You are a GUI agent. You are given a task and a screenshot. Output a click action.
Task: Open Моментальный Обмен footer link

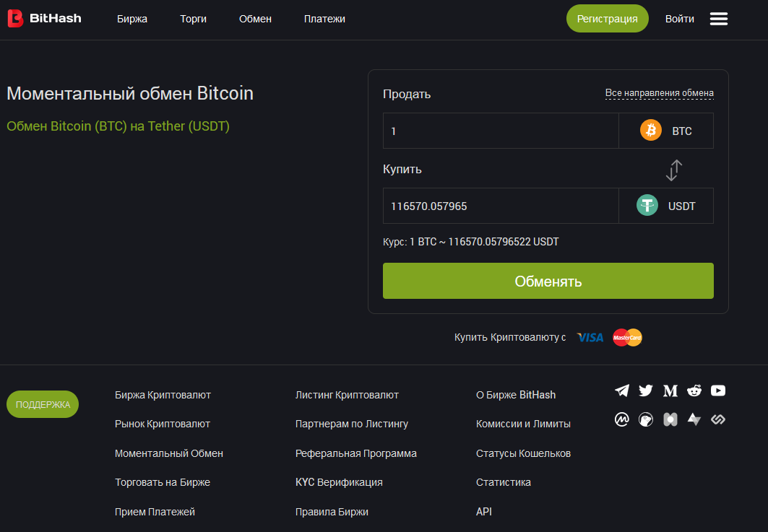tap(169, 453)
